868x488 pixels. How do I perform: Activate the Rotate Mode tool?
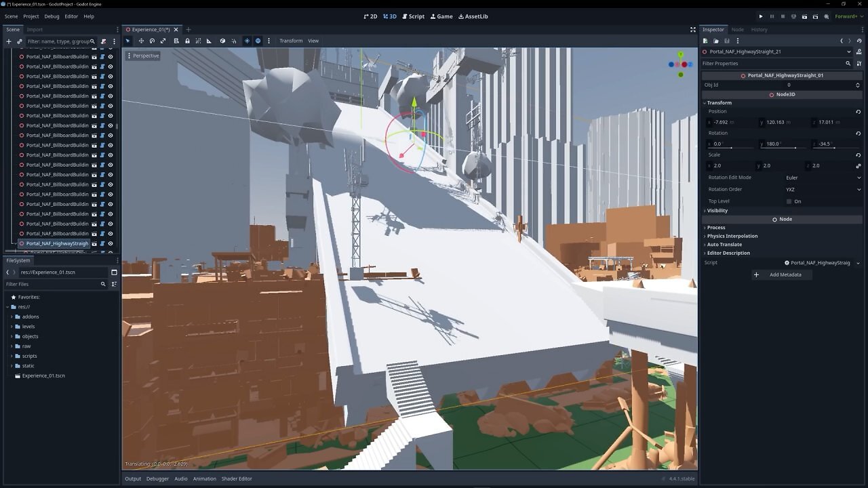click(152, 41)
